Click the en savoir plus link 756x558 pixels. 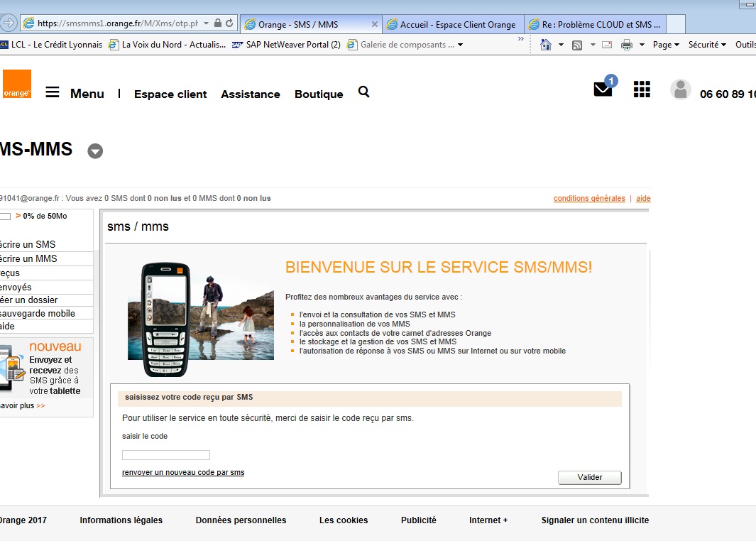pos(22,405)
